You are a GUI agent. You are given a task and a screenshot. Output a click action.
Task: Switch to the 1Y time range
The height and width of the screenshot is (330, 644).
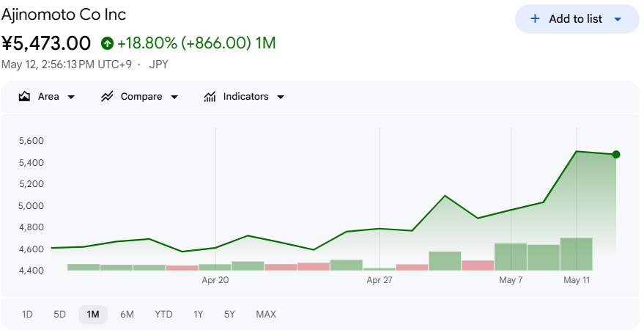point(198,315)
